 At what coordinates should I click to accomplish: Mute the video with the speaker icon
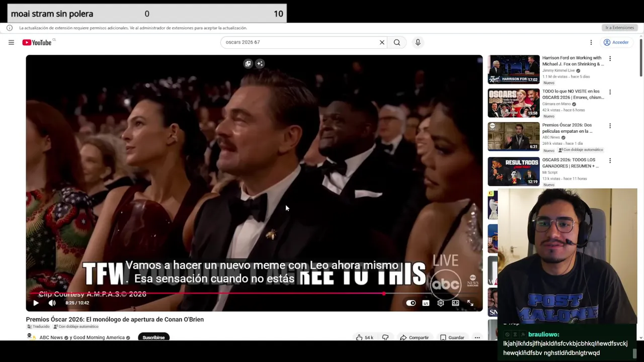click(52, 303)
